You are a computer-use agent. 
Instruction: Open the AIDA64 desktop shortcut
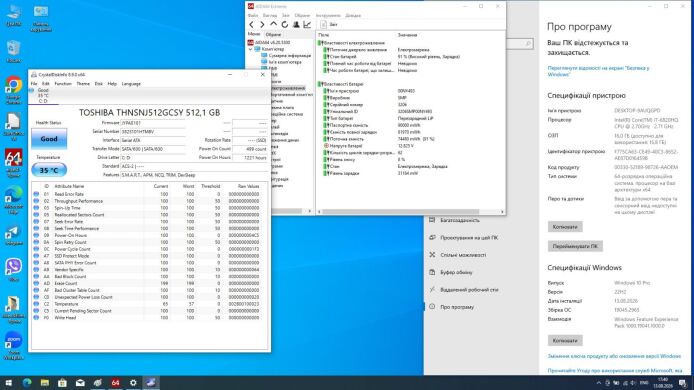[13, 162]
